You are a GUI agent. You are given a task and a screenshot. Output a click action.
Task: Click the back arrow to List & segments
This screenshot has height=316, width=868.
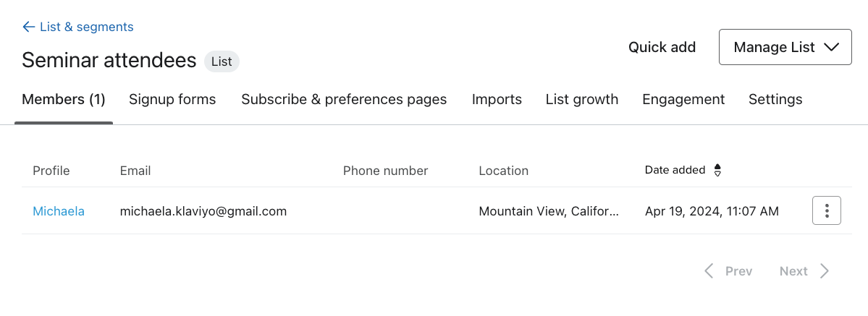tap(29, 27)
